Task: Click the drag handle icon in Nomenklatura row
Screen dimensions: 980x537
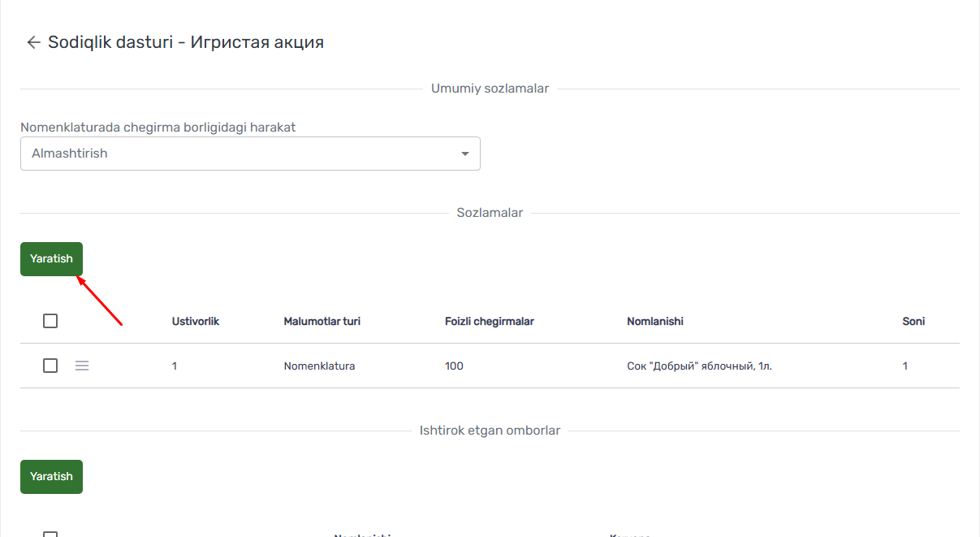Action: pos(82,366)
